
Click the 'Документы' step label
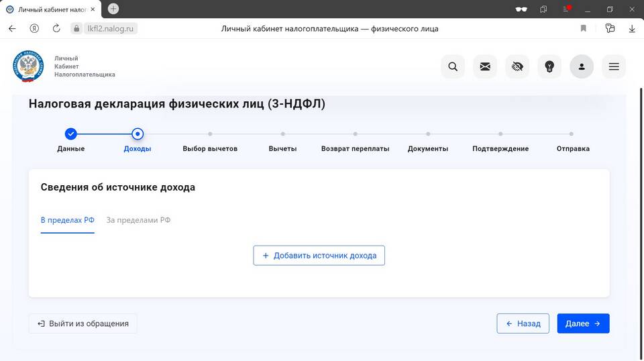pos(428,149)
